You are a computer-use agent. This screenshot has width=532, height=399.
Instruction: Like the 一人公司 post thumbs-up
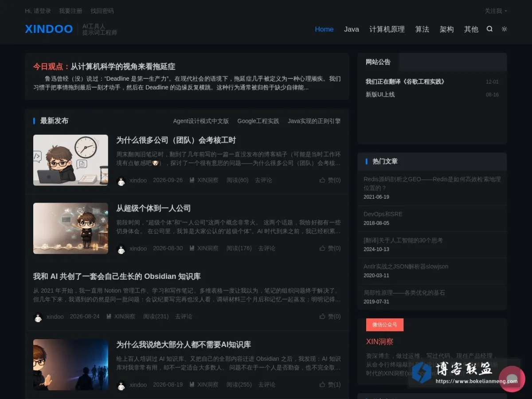coord(330,248)
